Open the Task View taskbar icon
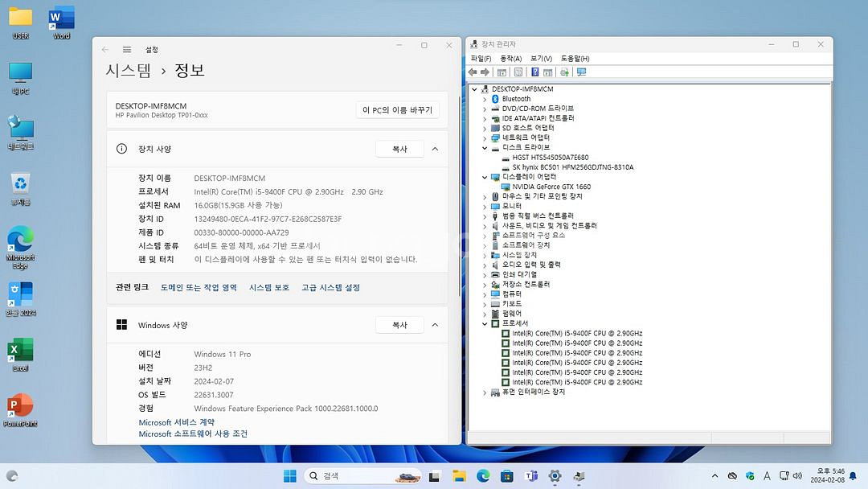 (435, 475)
